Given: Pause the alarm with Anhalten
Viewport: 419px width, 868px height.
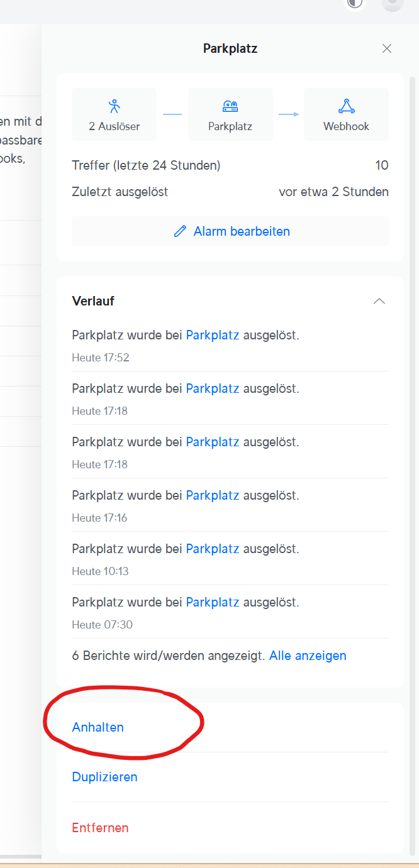Looking at the screenshot, I should click(98, 727).
